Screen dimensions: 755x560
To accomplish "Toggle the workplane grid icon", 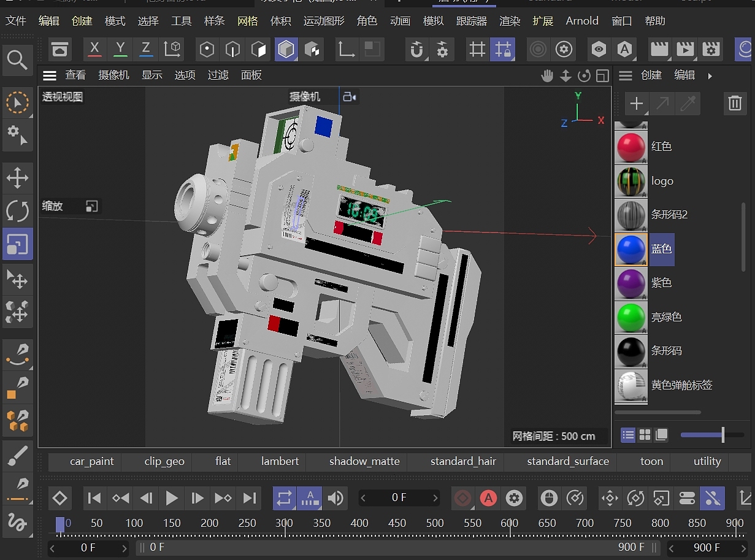I will coord(477,50).
